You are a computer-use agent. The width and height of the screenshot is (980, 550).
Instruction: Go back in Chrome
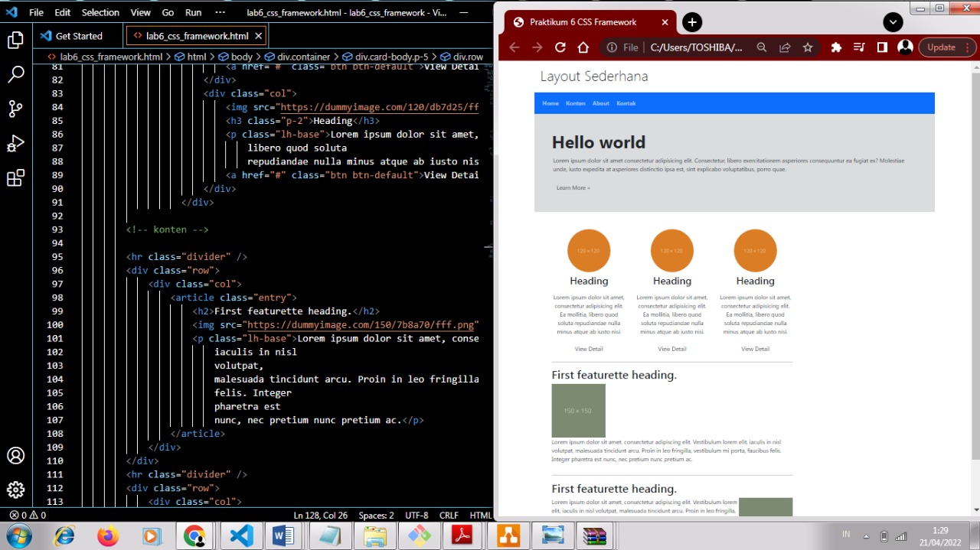[x=514, y=47]
